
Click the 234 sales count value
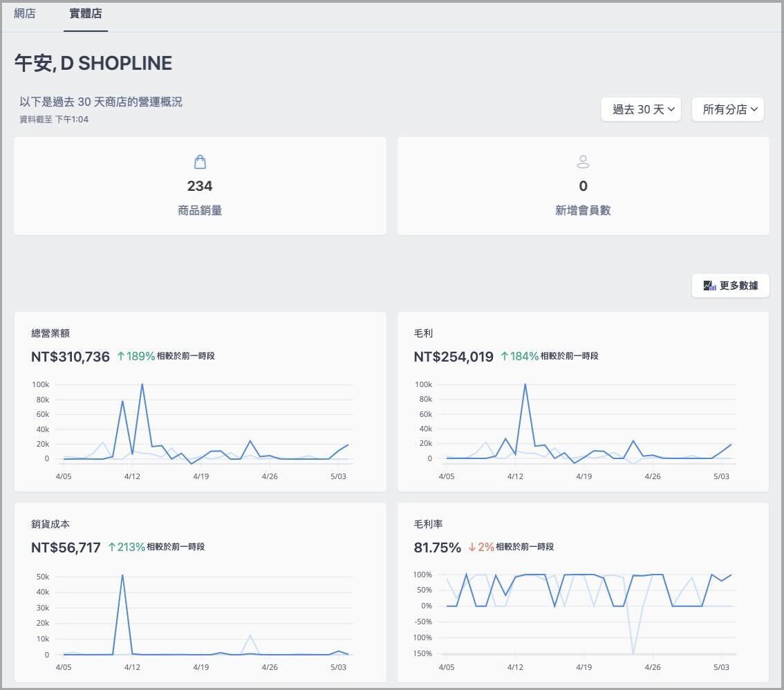[200, 186]
